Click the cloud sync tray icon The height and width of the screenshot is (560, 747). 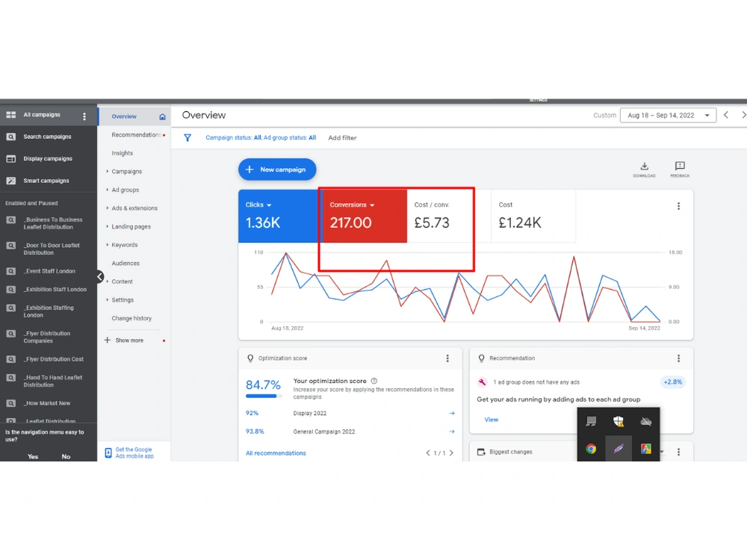click(646, 421)
